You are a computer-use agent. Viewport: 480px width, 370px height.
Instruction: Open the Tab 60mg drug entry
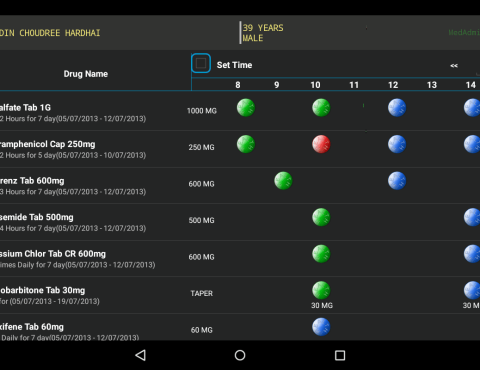point(70,331)
